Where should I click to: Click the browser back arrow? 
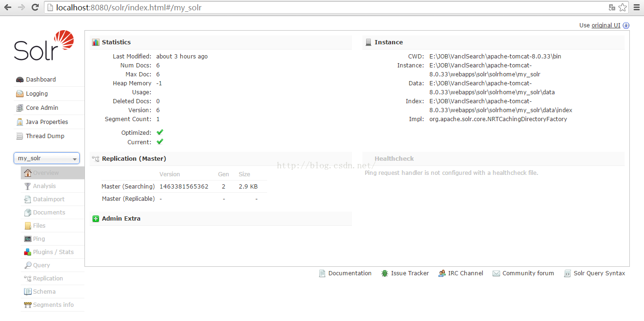tap(8, 8)
